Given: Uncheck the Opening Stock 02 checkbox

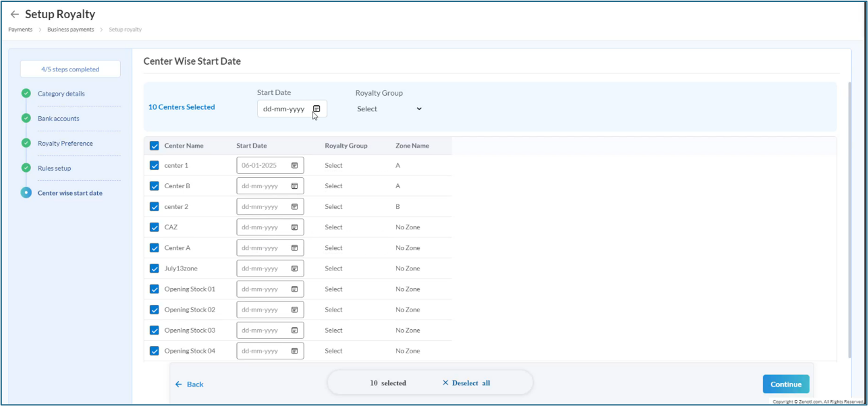Looking at the screenshot, I should tap(154, 310).
